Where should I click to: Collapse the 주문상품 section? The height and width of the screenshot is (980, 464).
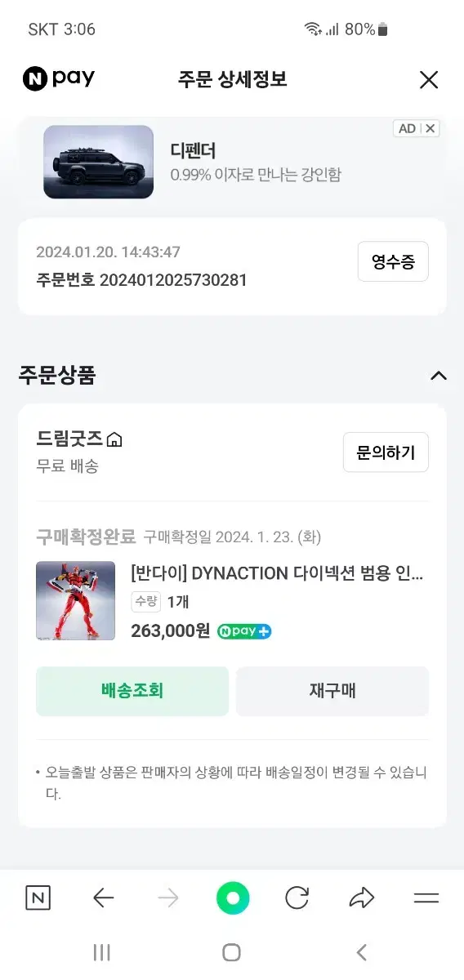[x=439, y=376]
